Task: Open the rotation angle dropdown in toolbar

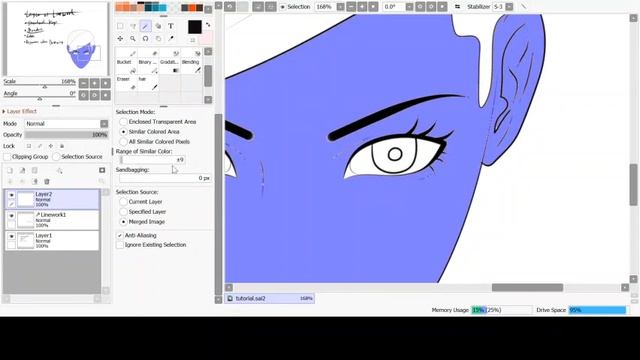Action: pyautogui.click(x=409, y=7)
